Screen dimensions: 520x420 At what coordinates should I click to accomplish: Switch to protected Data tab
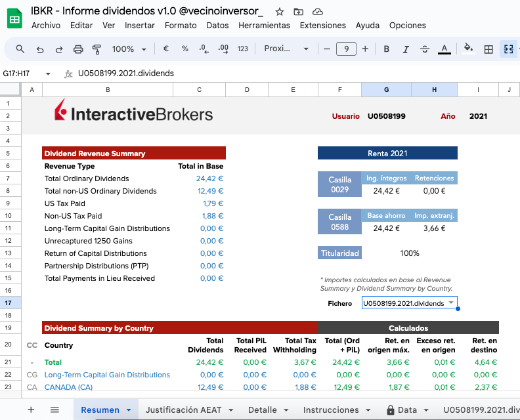pos(402,410)
